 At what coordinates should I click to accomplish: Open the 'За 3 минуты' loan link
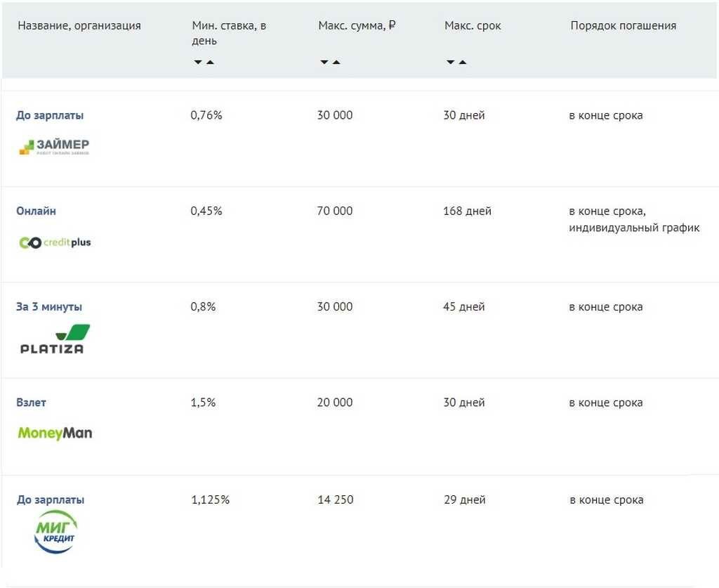(x=49, y=307)
